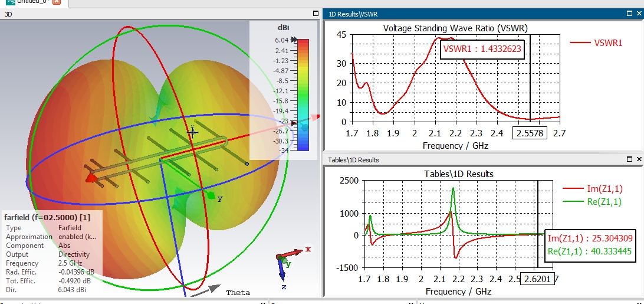Click the lower color ramp marker at -23

click(294, 123)
